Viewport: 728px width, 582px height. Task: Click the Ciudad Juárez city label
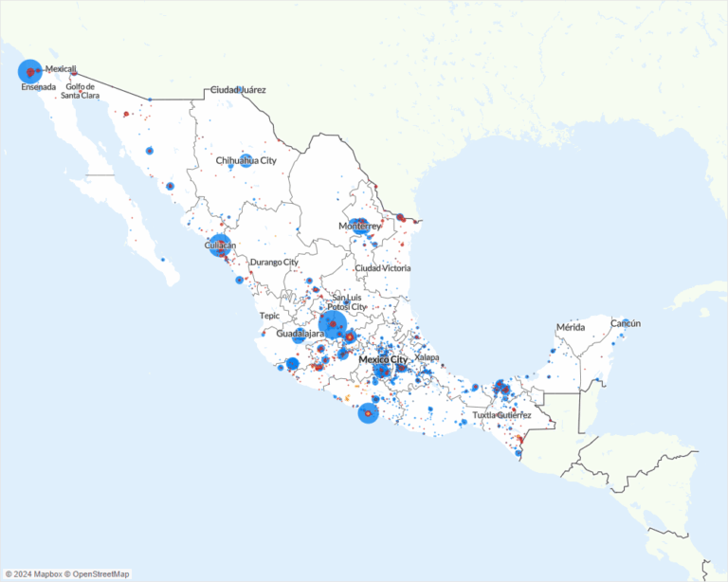coord(239,90)
